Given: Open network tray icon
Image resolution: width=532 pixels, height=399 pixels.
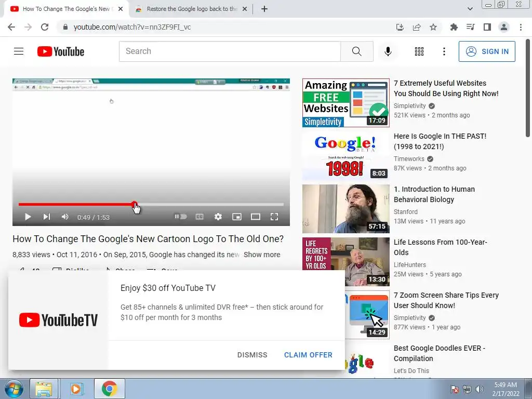Looking at the screenshot, I should (x=467, y=389).
